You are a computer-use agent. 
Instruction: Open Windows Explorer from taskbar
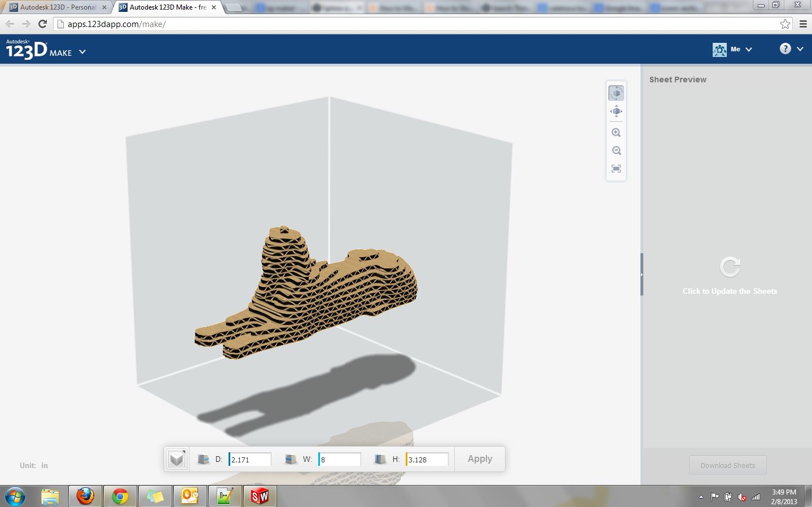(x=50, y=496)
